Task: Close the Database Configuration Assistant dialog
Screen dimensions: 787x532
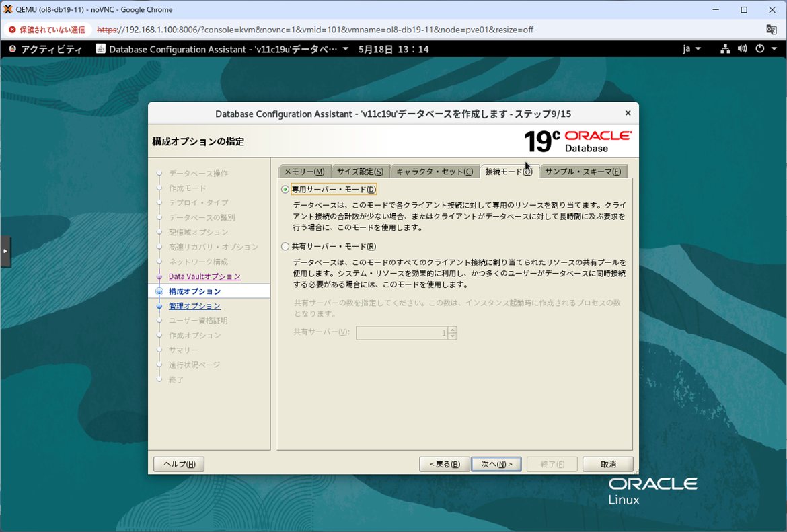Action: (628, 114)
